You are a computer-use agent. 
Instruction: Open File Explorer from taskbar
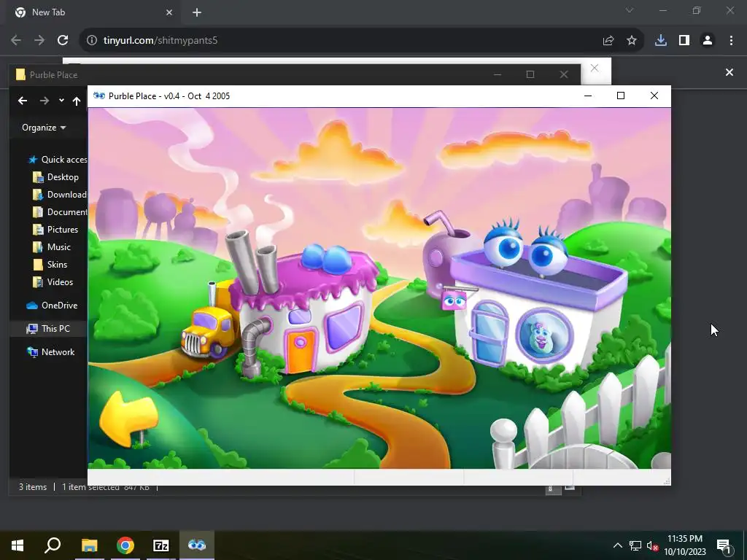[90, 545]
